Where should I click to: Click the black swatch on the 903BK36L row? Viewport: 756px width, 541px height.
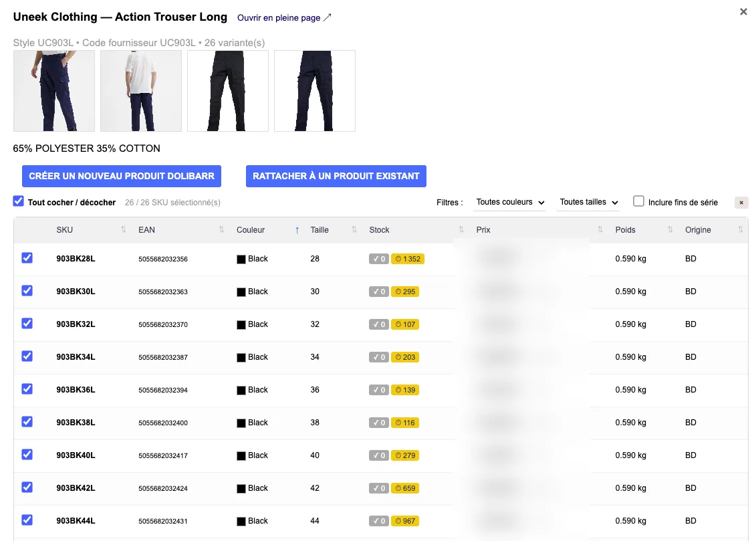(241, 391)
